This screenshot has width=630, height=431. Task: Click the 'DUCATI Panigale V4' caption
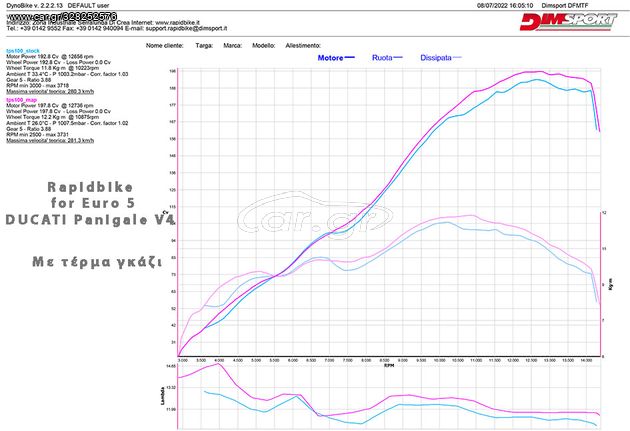(x=90, y=219)
